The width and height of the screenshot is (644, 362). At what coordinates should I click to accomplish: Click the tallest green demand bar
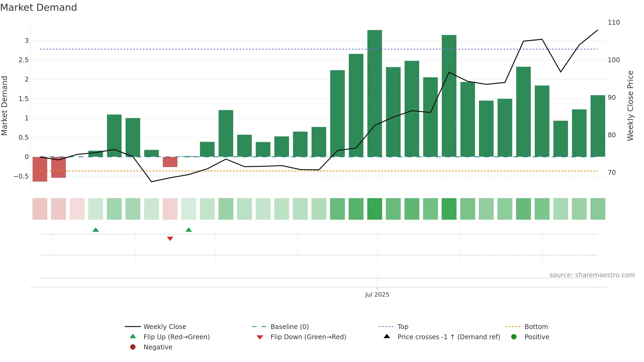[375, 93]
